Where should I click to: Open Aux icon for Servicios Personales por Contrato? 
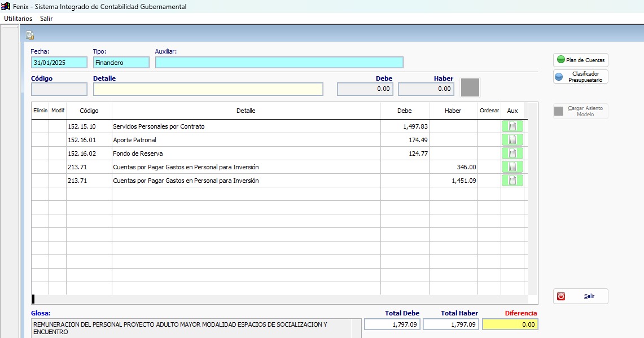coord(512,126)
